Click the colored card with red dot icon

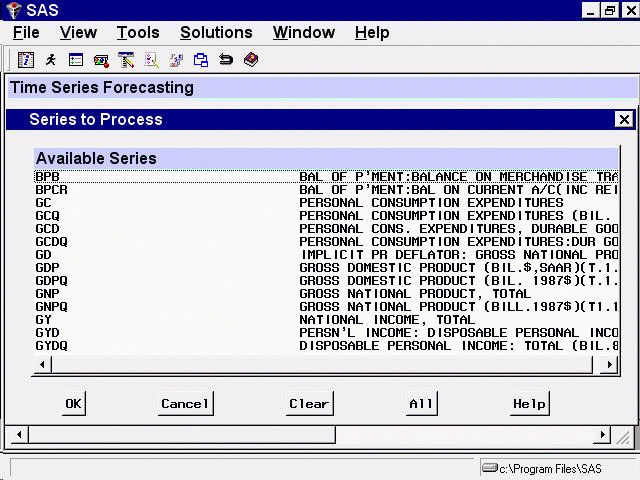pyautogui.click(x=101, y=60)
